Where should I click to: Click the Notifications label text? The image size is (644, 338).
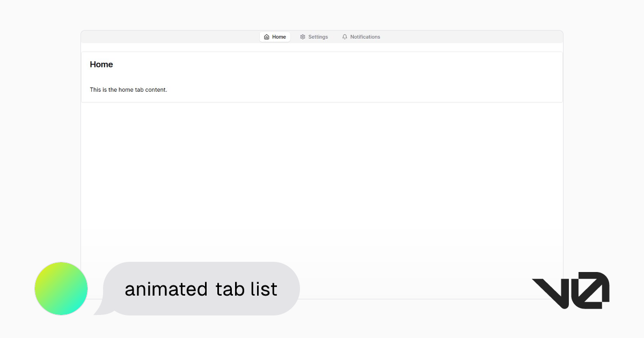365,36
